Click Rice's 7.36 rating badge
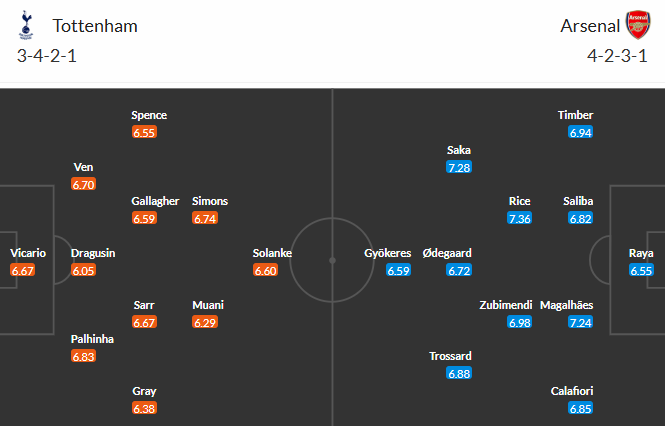 (519, 218)
